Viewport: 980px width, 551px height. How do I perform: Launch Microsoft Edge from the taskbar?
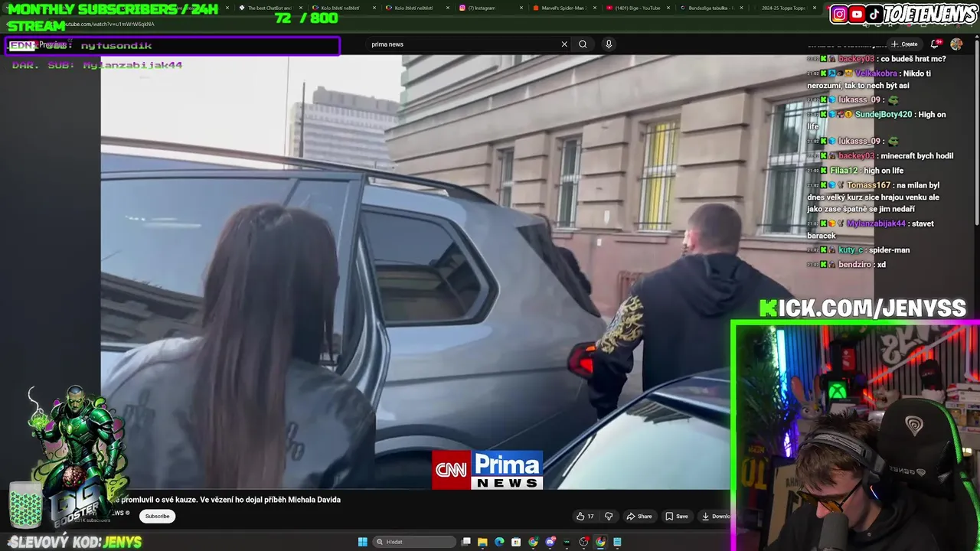(x=499, y=542)
